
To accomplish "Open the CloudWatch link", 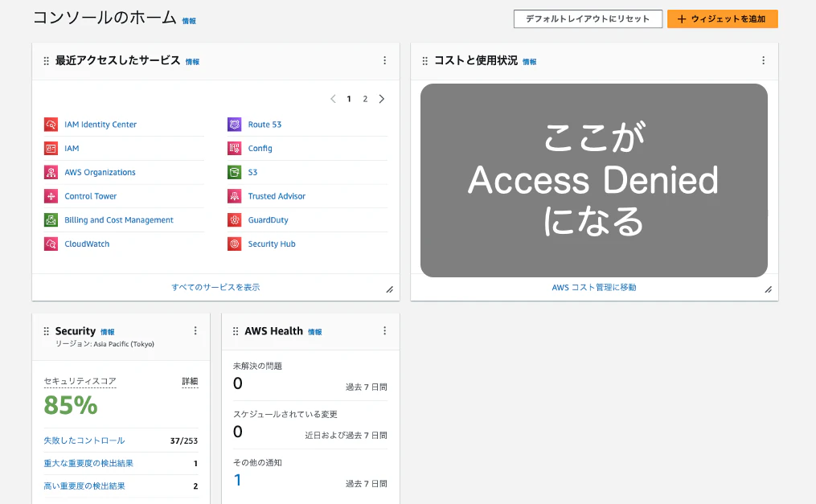I will coord(87,244).
